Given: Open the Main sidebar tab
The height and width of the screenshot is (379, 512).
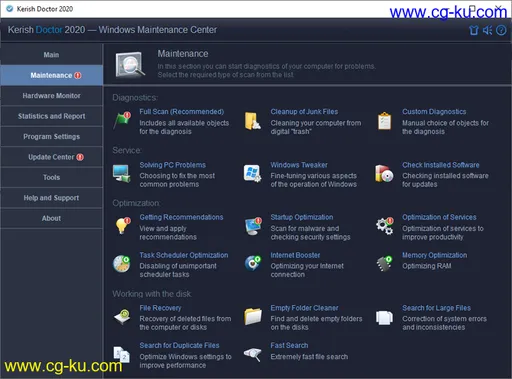Looking at the screenshot, I should pos(51,55).
